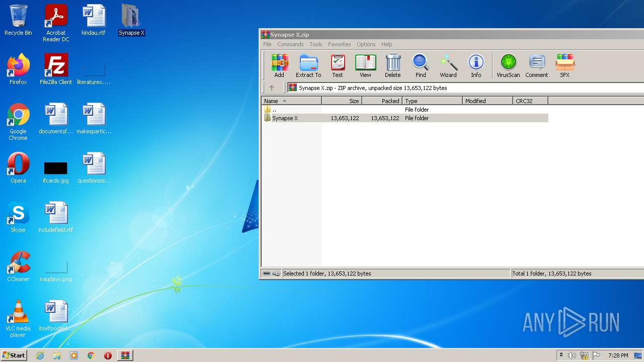Sort file list by Modified column
644x362 pixels.
click(488, 101)
